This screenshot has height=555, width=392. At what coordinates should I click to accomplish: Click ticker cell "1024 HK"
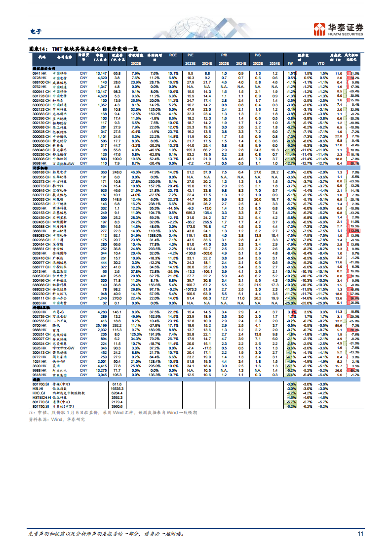(39, 362)
